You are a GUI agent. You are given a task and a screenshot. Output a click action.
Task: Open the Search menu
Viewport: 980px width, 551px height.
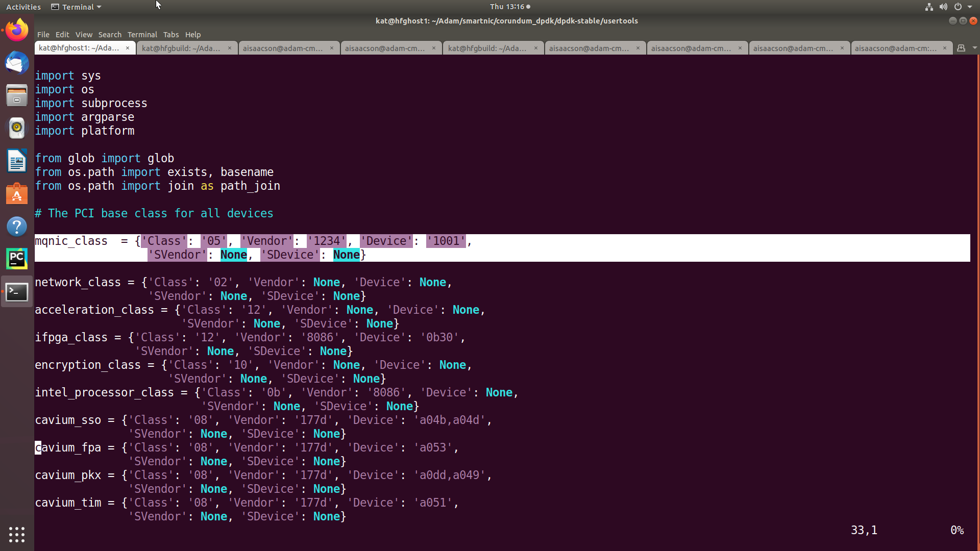point(110,35)
